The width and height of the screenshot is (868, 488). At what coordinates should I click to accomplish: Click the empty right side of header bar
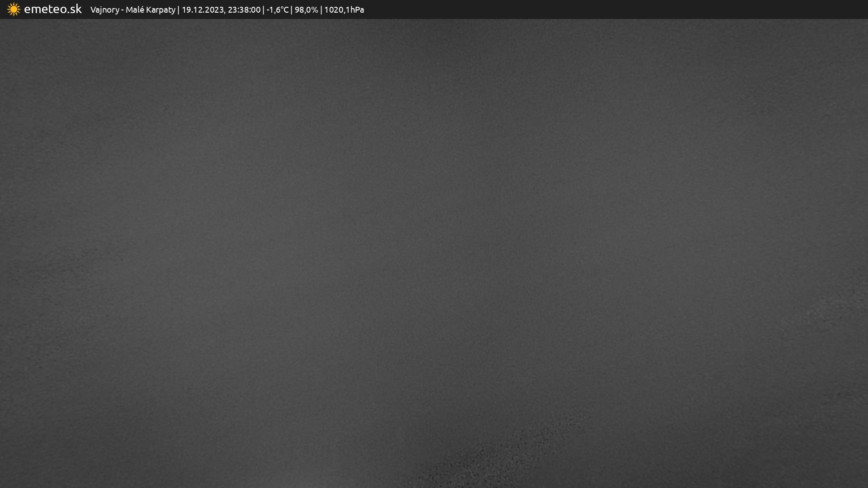[x=633, y=9]
